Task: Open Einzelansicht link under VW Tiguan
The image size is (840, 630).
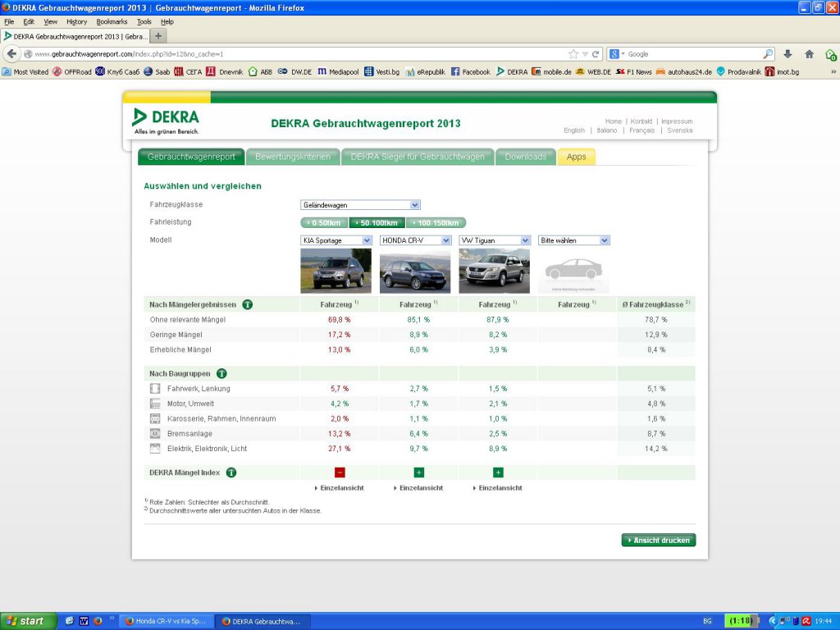Action: (x=500, y=488)
